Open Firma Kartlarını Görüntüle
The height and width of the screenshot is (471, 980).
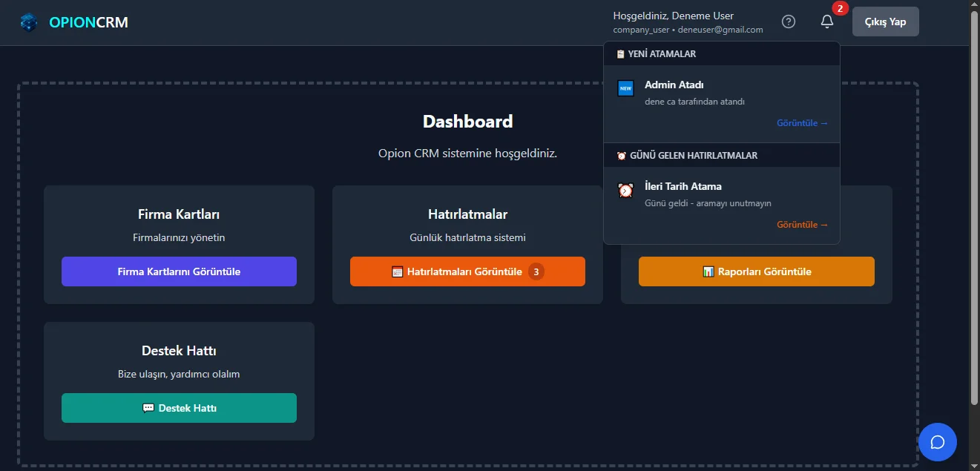point(179,271)
